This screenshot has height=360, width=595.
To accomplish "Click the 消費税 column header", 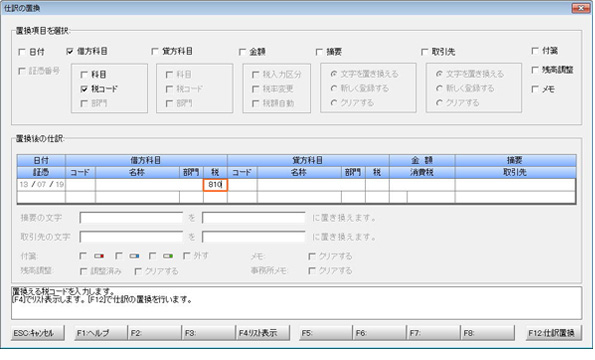I will pos(422,172).
